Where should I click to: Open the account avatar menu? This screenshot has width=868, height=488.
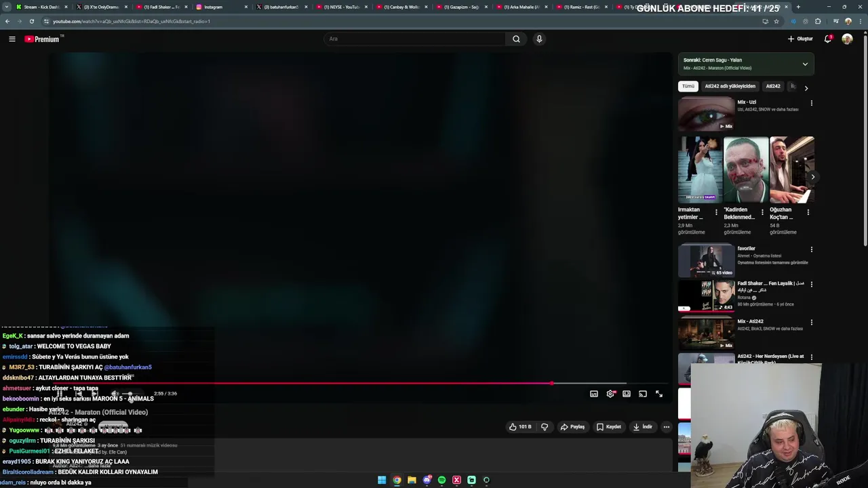(x=847, y=39)
